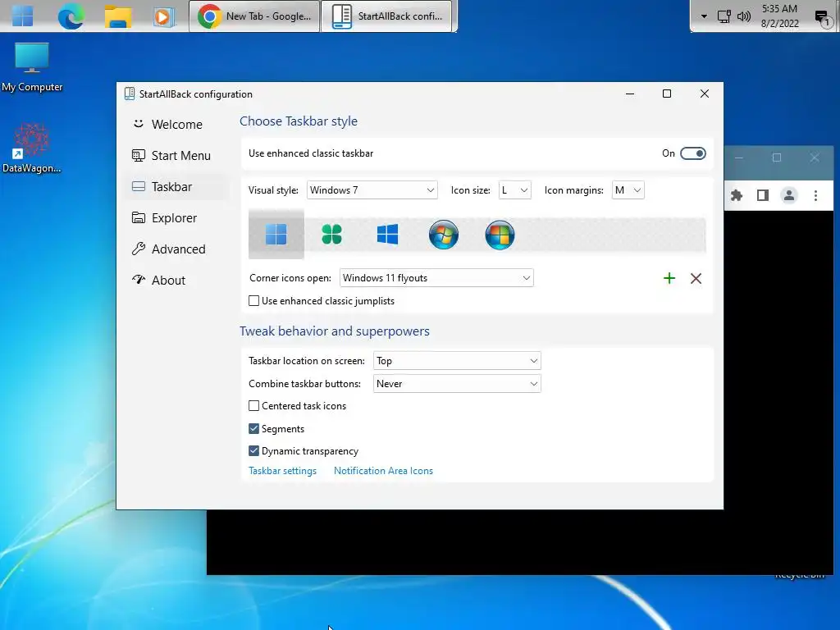Go to Welcome section
This screenshot has height=630, width=840.
click(176, 125)
